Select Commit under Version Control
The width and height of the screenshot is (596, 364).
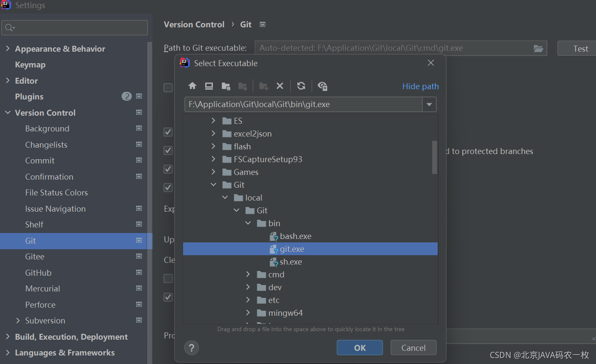click(40, 160)
